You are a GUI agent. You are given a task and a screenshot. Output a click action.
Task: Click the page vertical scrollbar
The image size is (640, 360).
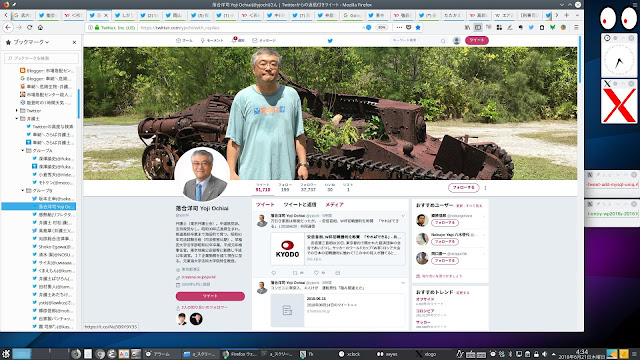click(580, 59)
